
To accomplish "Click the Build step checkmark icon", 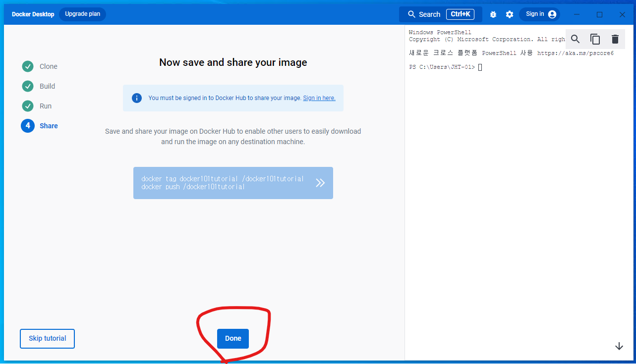I will (28, 86).
